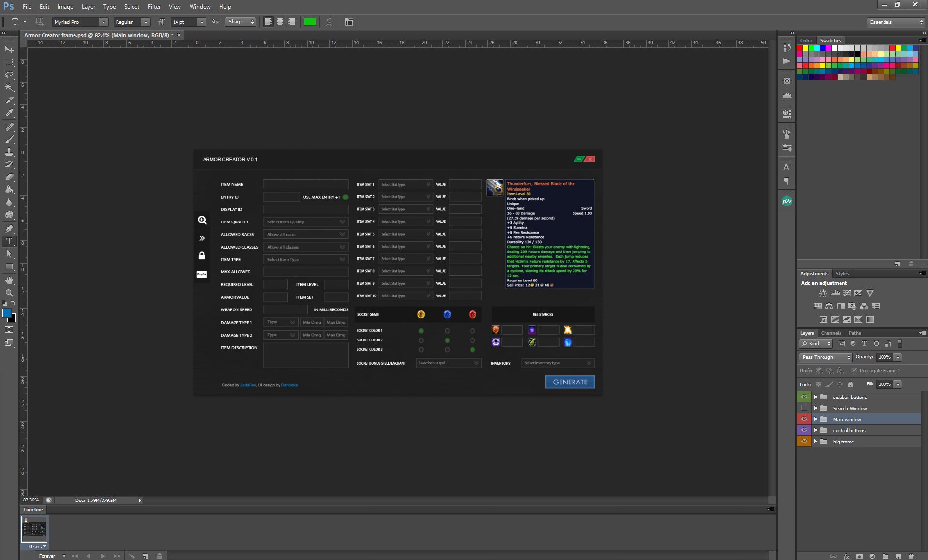Open the anti-aliasing Sharp dropdown
928x560 pixels.
(x=240, y=22)
